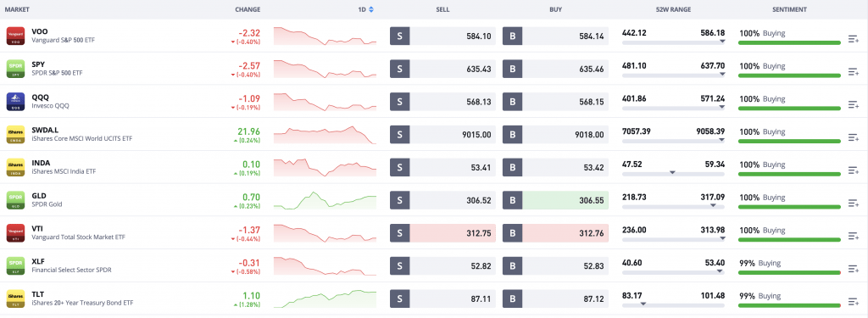This screenshot has height=318, width=868.
Task: Click the INDA 52-week range bar
Action: click(673, 173)
